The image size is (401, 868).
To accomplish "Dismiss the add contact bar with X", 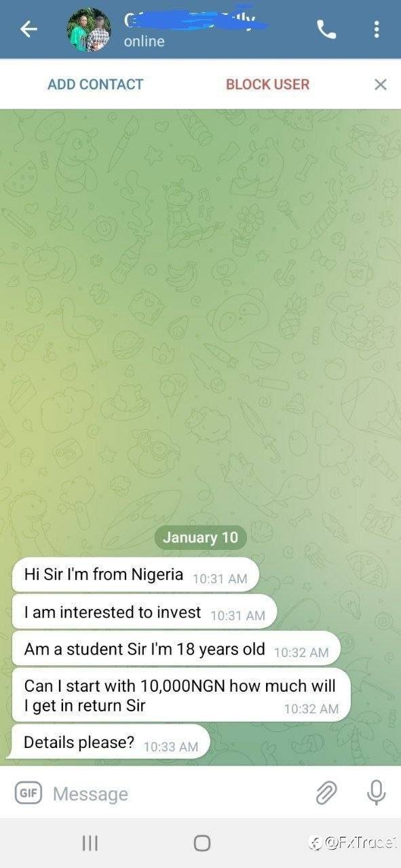I will [381, 84].
